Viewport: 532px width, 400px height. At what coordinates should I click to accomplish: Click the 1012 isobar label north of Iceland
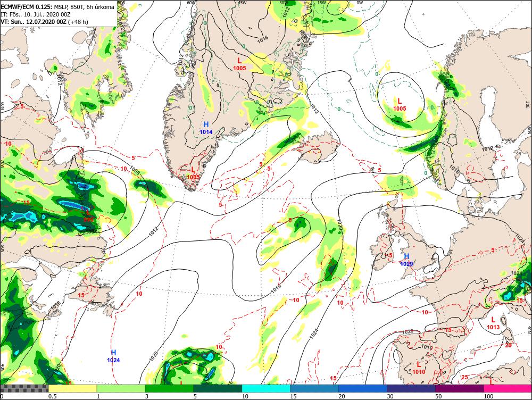point(314,108)
